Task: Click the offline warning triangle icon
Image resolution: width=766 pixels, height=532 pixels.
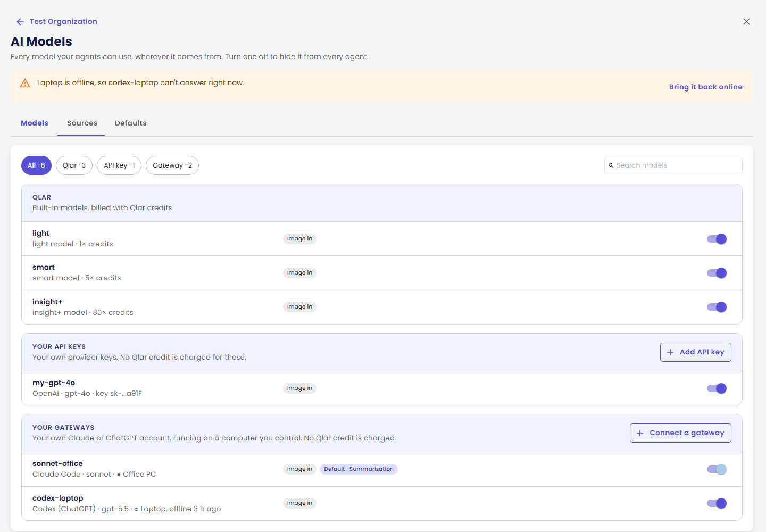Action: click(x=25, y=83)
